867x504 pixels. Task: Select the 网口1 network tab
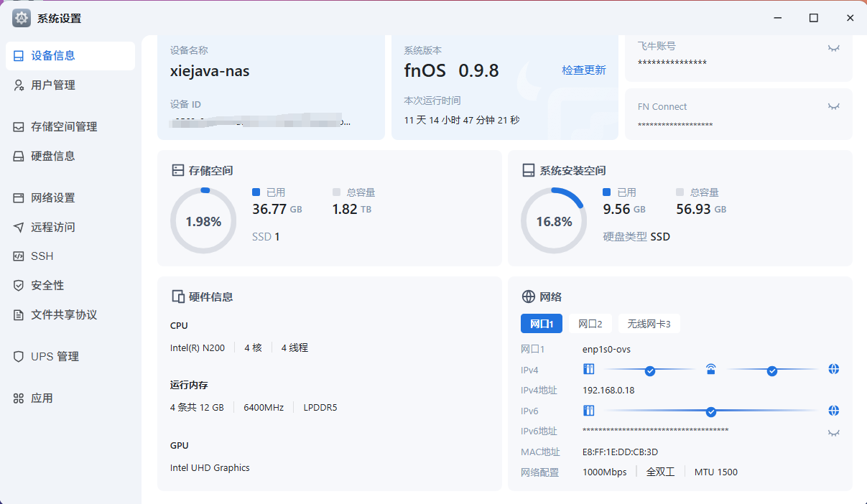[x=541, y=324]
